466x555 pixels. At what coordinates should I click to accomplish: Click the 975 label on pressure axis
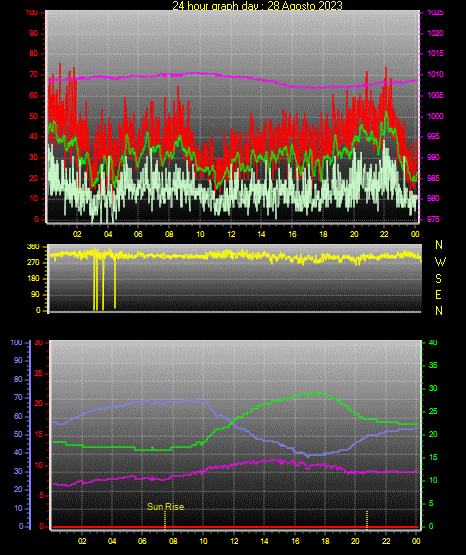pyautogui.click(x=433, y=219)
